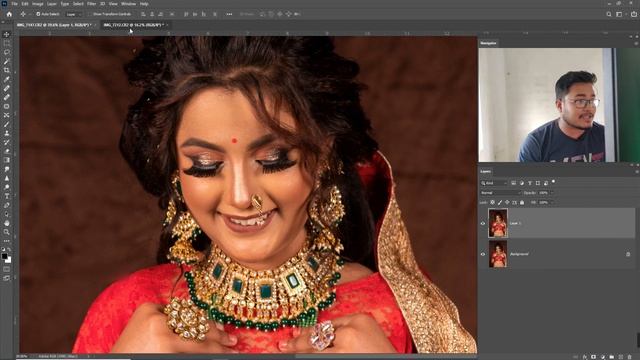Set the background color swatch
Screen dimensions: 640x360
8,260
